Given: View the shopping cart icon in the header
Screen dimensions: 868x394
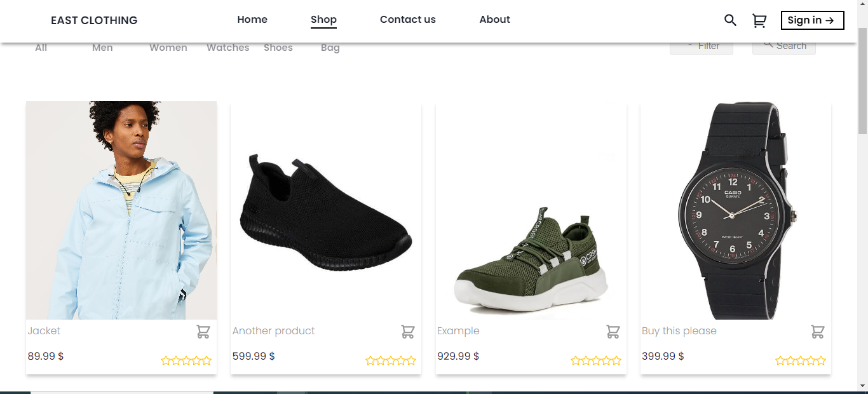Looking at the screenshot, I should (x=759, y=20).
